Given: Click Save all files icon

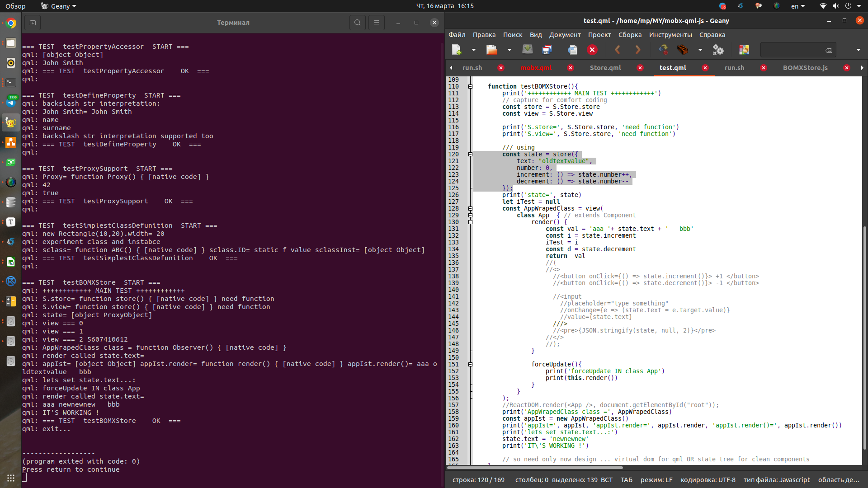Looking at the screenshot, I should coord(547,50).
